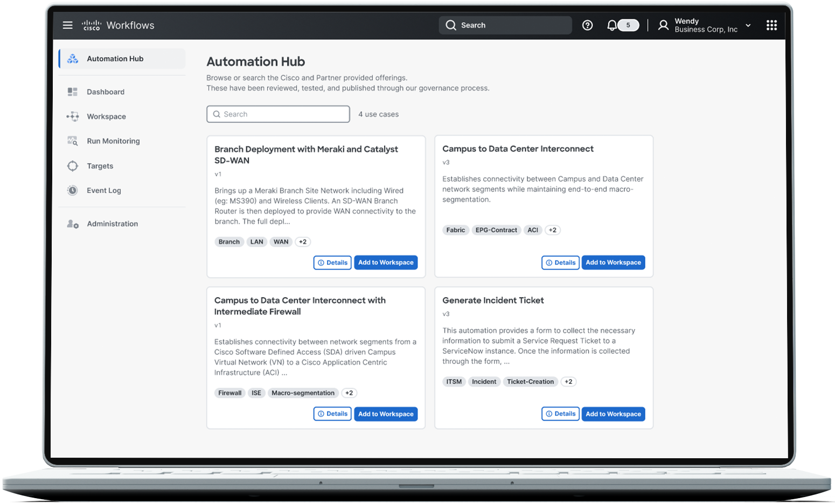View Details for Generate Incident Ticket

(x=560, y=414)
